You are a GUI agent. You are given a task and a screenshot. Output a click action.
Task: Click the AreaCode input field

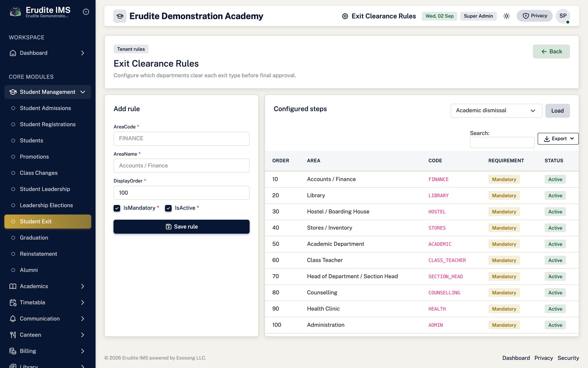point(182,139)
